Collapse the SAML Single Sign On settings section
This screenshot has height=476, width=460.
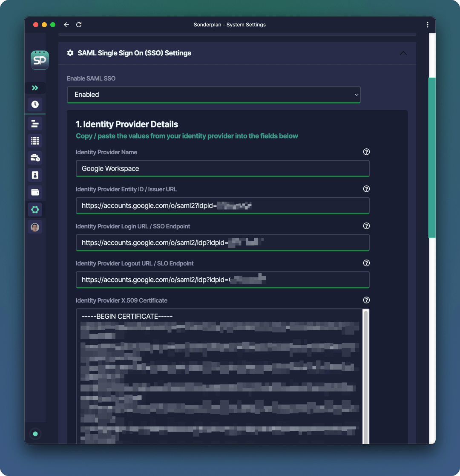click(x=403, y=53)
